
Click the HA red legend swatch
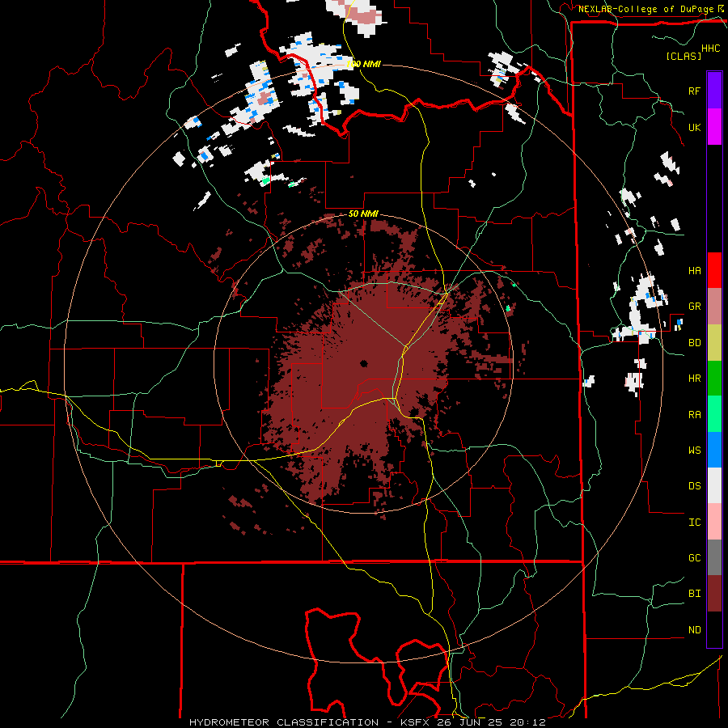click(714, 270)
